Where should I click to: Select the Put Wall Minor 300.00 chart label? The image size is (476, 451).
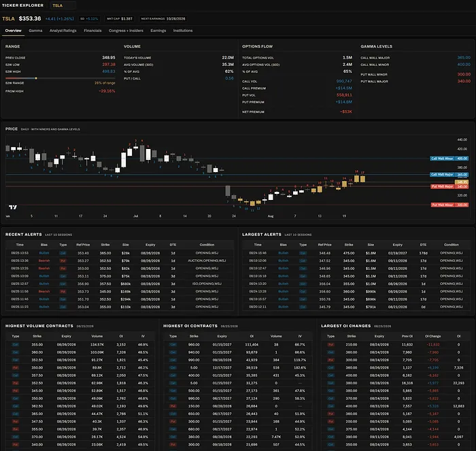pyautogui.click(x=449, y=205)
